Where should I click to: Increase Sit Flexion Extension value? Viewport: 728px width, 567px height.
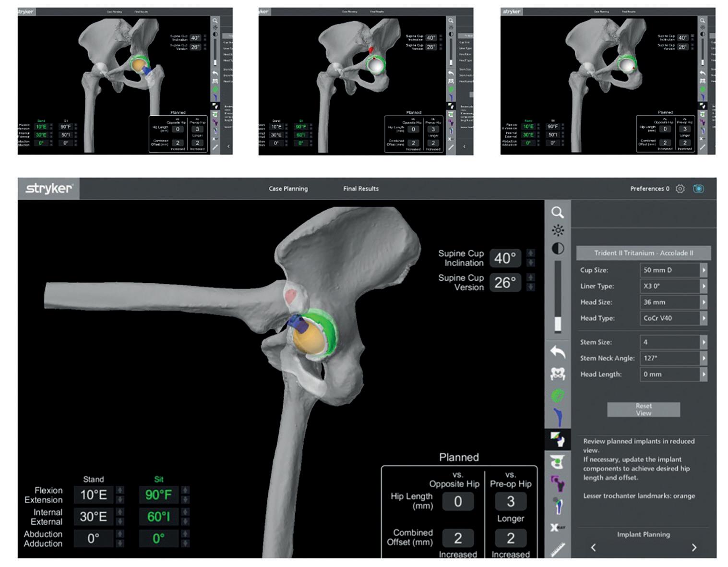pos(185,490)
